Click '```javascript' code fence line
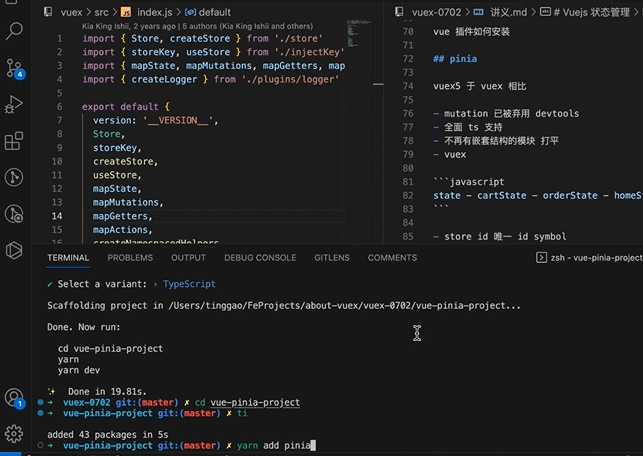The height and width of the screenshot is (456, 643). 469,182
